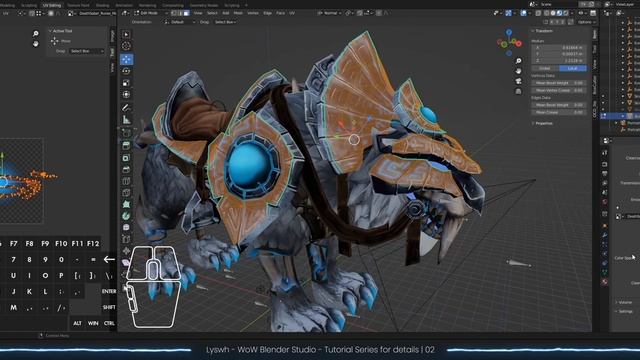
Task: Open the Normal transform orientation dropdown
Action: click(329, 13)
